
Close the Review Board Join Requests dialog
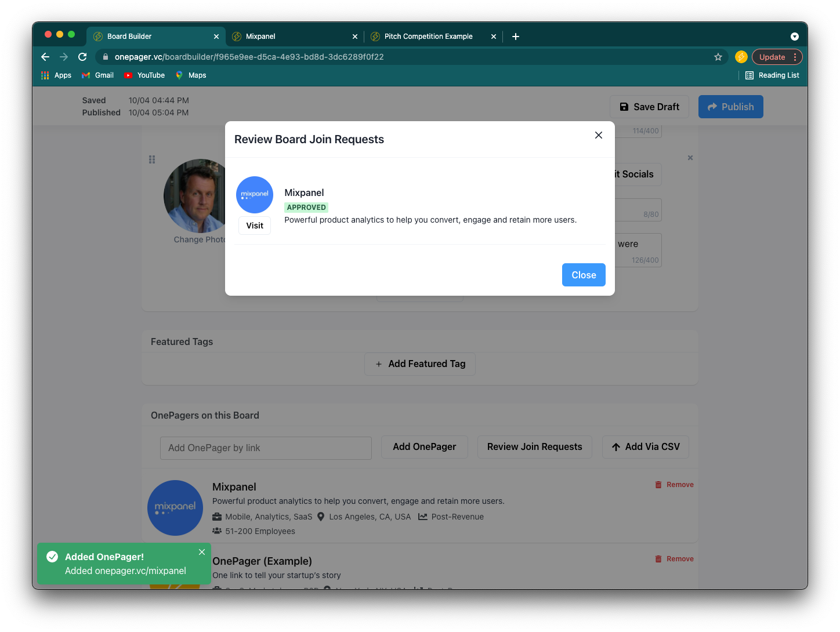[x=599, y=135]
